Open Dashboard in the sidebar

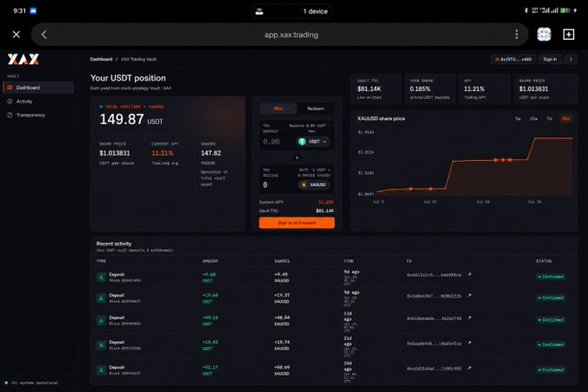(38, 87)
